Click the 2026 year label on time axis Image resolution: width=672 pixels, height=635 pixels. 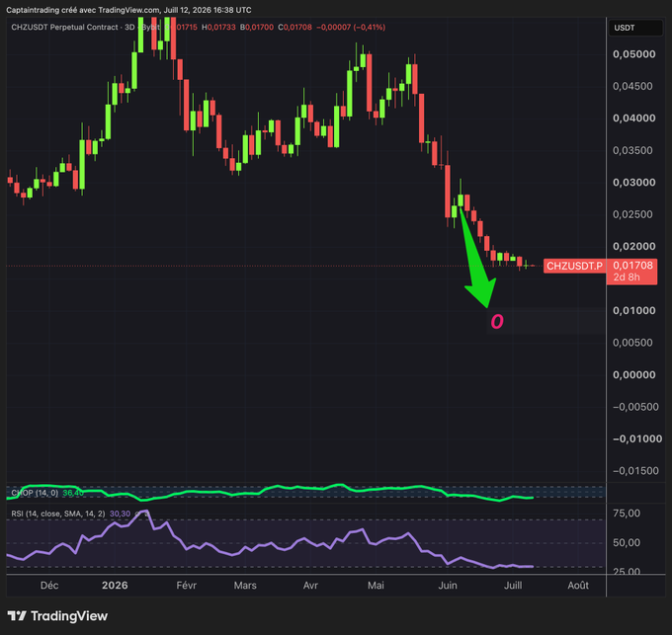point(115,586)
